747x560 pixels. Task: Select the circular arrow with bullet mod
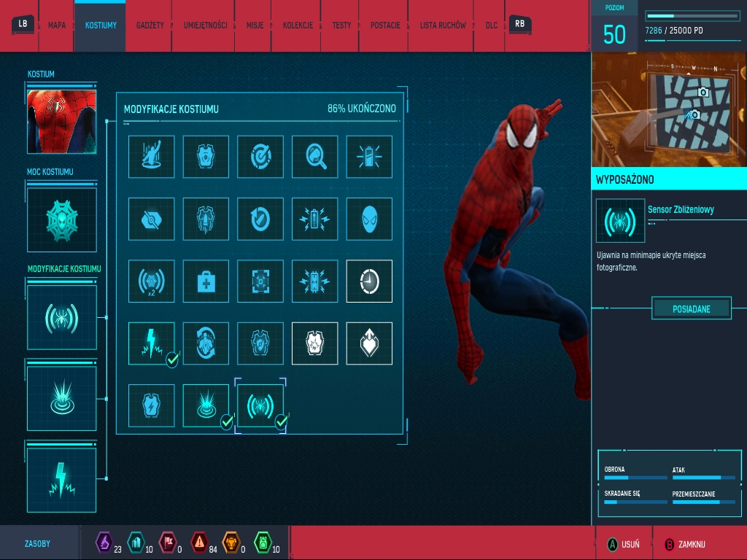pos(260,219)
